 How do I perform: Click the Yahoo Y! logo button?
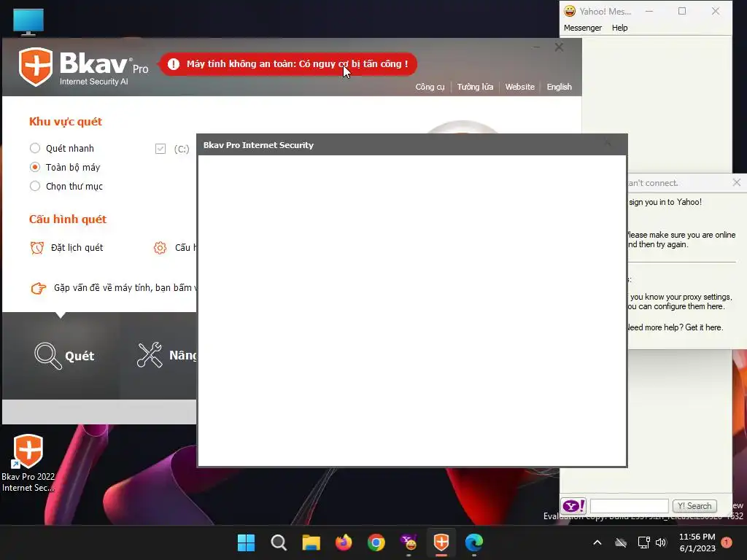pos(573,506)
